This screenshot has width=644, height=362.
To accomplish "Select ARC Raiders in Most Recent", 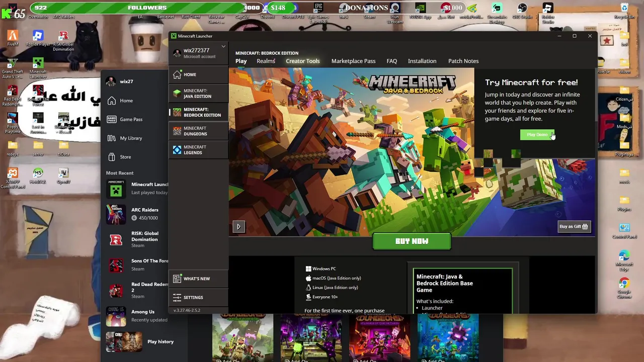I will point(136,214).
